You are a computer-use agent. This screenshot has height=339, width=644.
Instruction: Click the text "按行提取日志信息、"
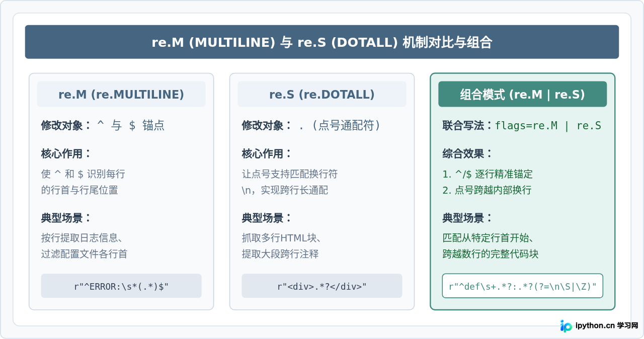(x=82, y=238)
